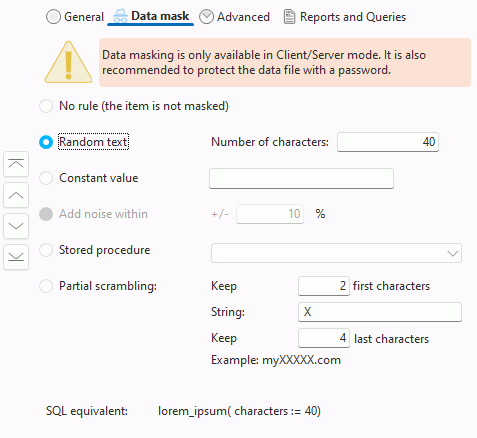Viewport: 477px width, 438px height.
Task: Click the Reports and Queries document icon
Action: (x=289, y=17)
